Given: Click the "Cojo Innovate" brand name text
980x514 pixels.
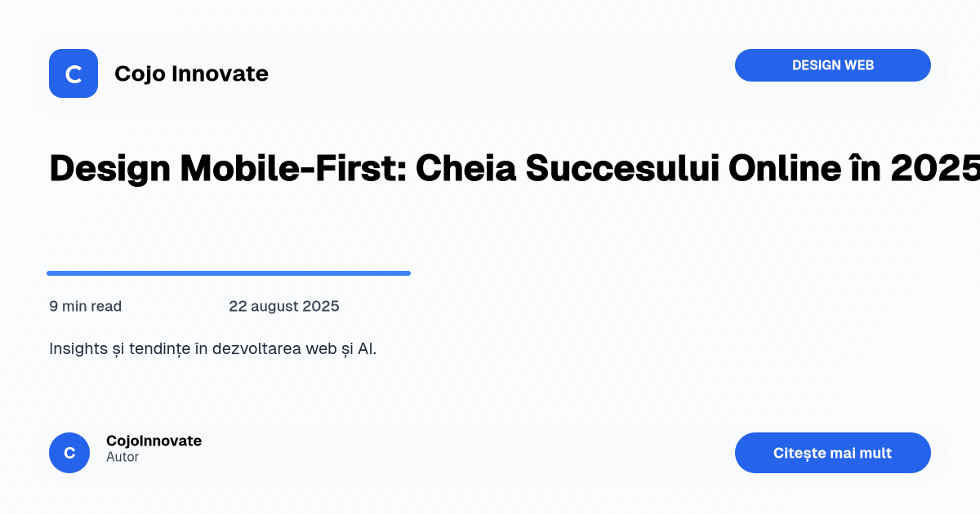Looking at the screenshot, I should point(191,73).
